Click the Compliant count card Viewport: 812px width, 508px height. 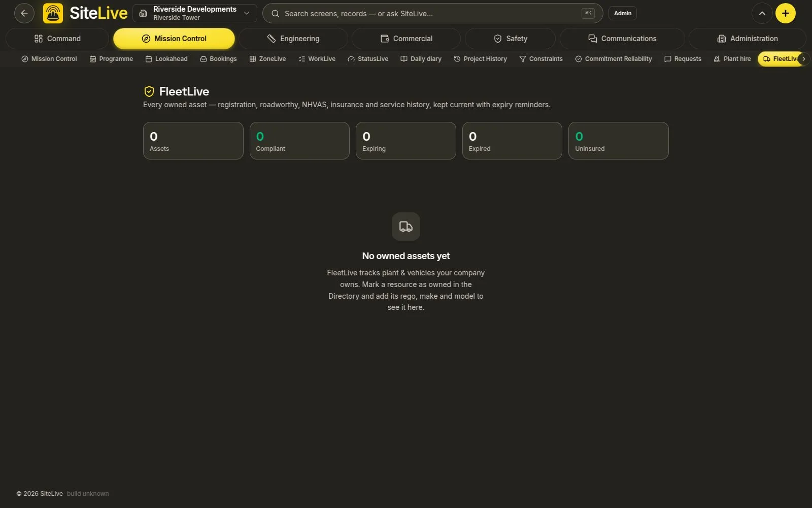tap(299, 141)
